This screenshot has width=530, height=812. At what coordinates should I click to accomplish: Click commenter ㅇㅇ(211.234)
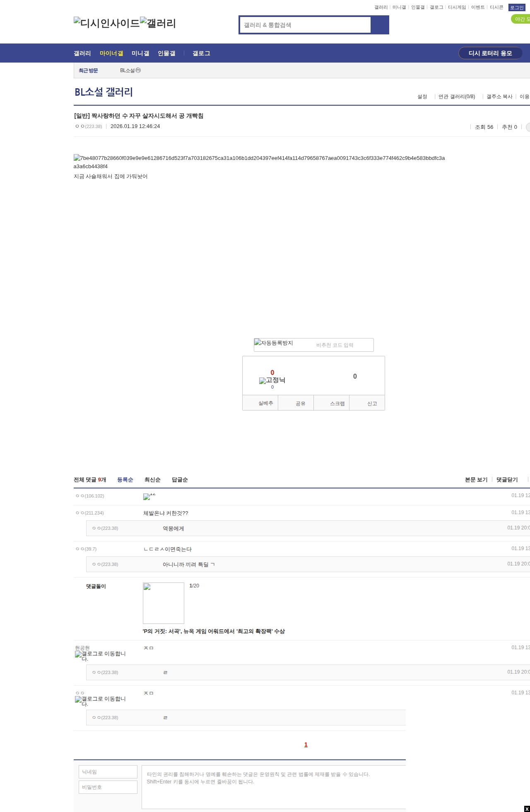pos(90,513)
